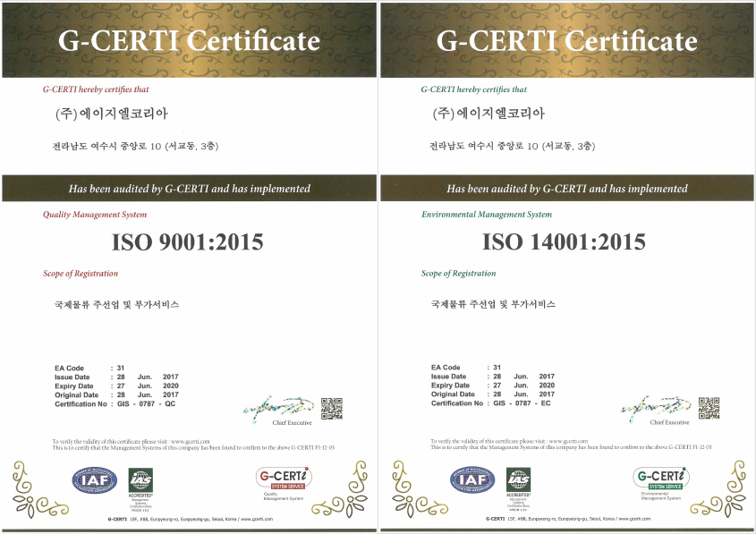The width and height of the screenshot is (756, 534).
Task: Click the IAS accredited logo on the ISO 9001 certificate
Action: click(x=141, y=480)
